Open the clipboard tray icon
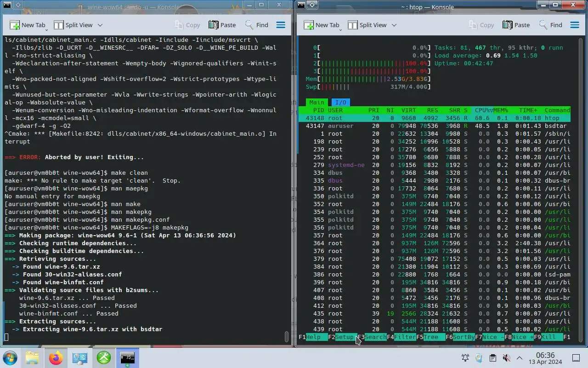Viewport: 588px width, 368px height. click(x=492, y=358)
